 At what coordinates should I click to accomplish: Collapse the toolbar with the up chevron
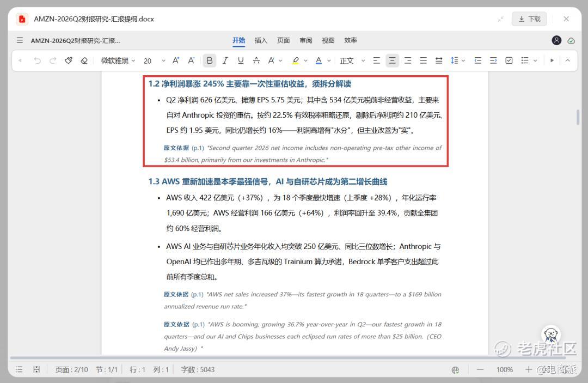(x=568, y=60)
